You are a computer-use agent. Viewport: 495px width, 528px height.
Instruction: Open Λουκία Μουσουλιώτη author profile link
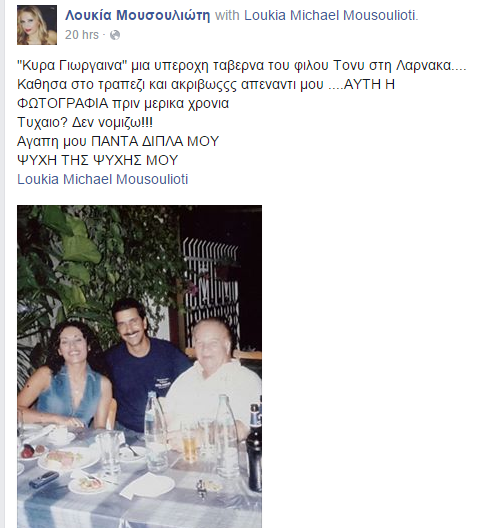[x=137, y=15]
